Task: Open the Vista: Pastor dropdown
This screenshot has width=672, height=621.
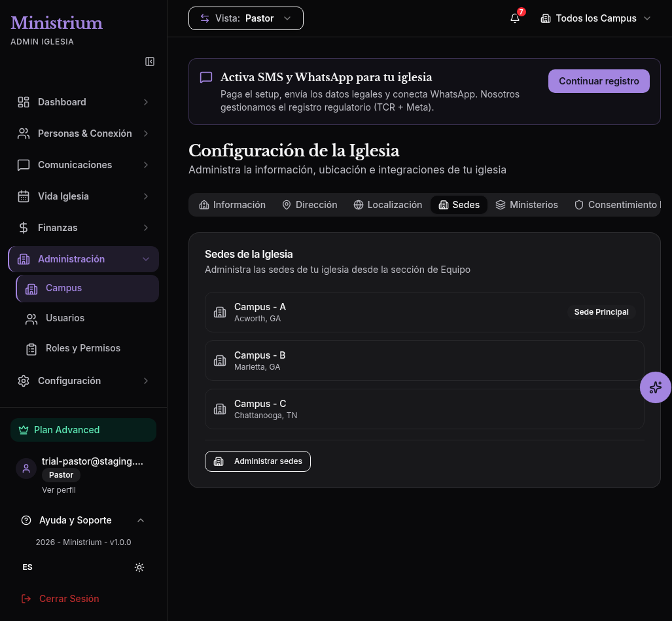Action: pyautogui.click(x=246, y=18)
